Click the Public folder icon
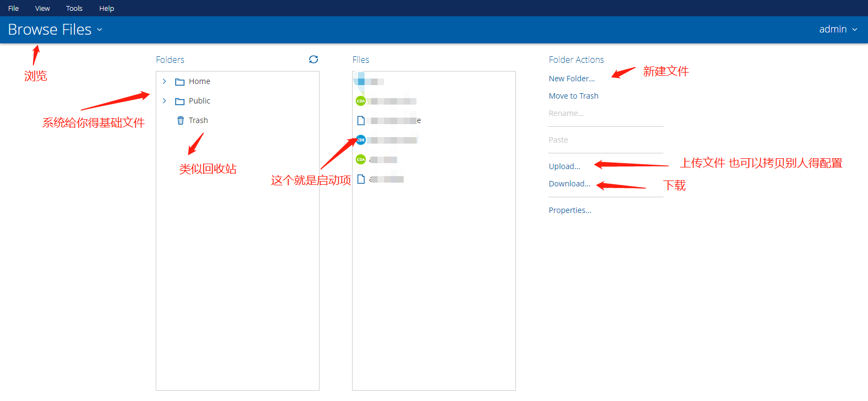This screenshot has height=401, width=868. [x=180, y=101]
